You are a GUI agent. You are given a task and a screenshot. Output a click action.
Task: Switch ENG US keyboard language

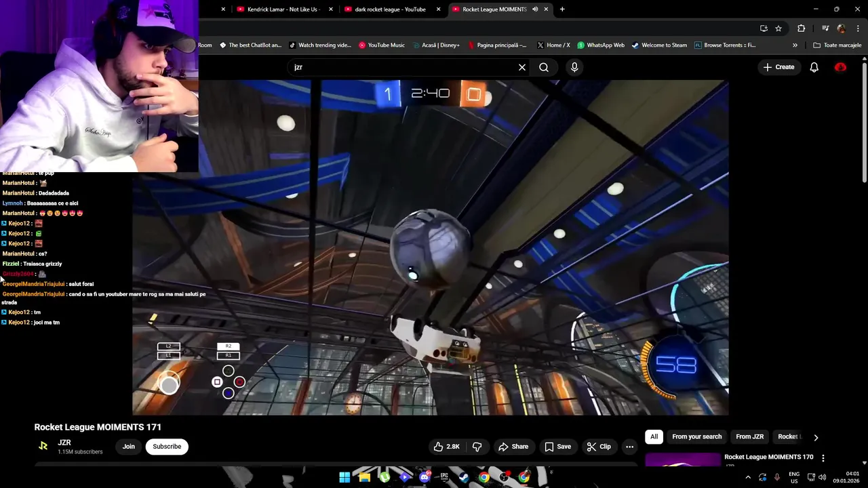(x=794, y=477)
